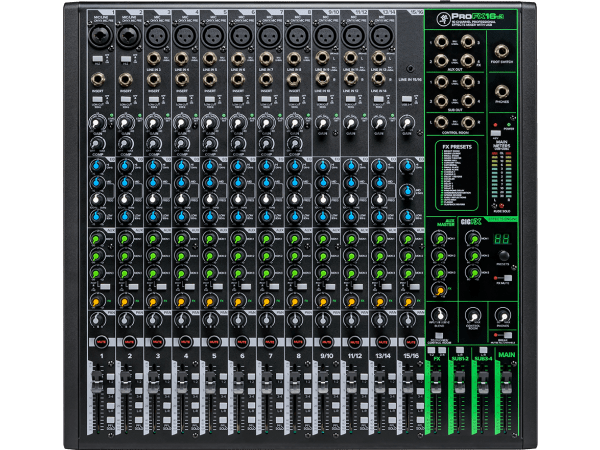Mute channel 8

[298, 341]
